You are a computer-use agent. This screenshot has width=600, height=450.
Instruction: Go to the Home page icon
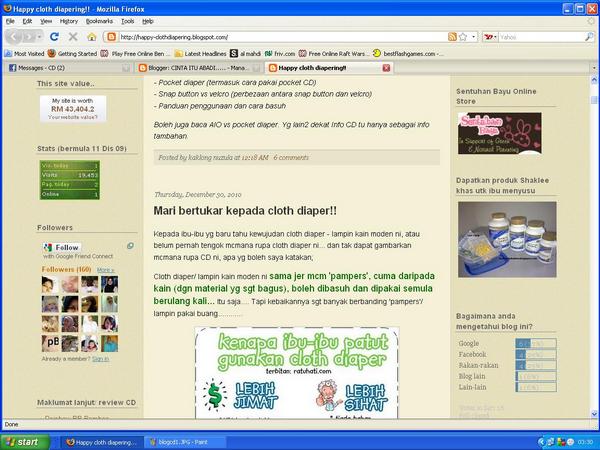click(x=91, y=37)
